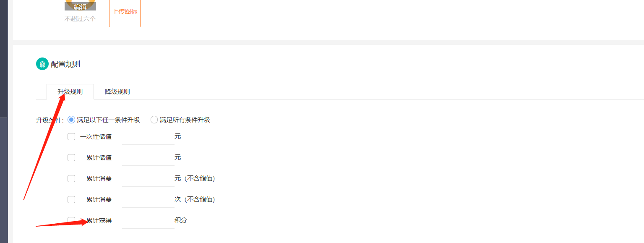Focus the 累计获得 积分 input field

point(148,221)
